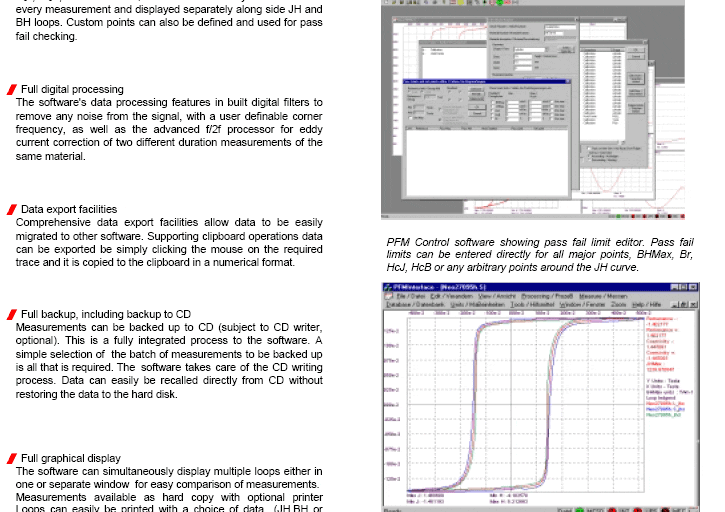
Task: Close the inner document in PFMInterface
Action: click(x=694, y=305)
